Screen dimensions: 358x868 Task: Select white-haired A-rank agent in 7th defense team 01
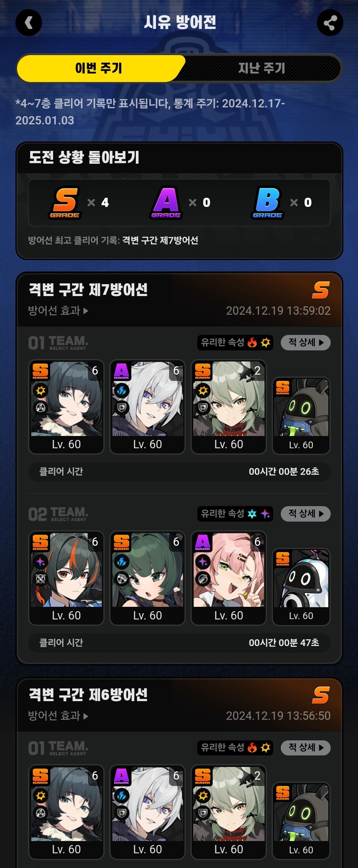click(x=147, y=407)
